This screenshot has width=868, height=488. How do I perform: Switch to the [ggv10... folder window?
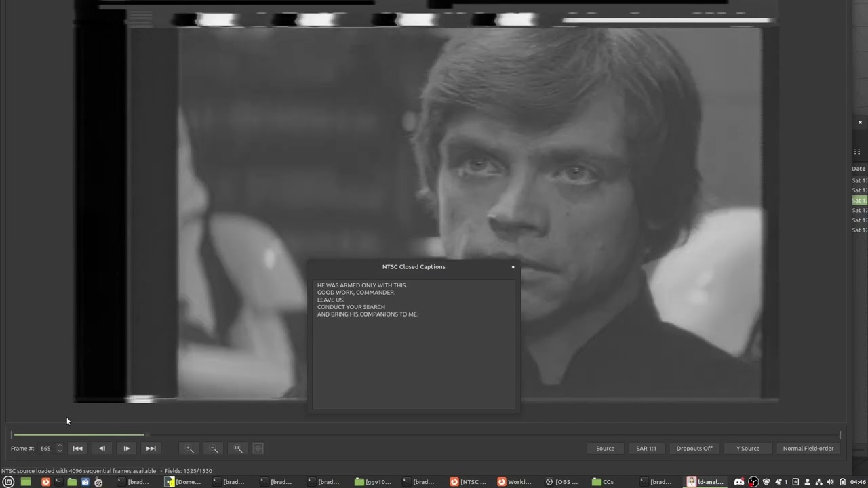(x=374, y=482)
